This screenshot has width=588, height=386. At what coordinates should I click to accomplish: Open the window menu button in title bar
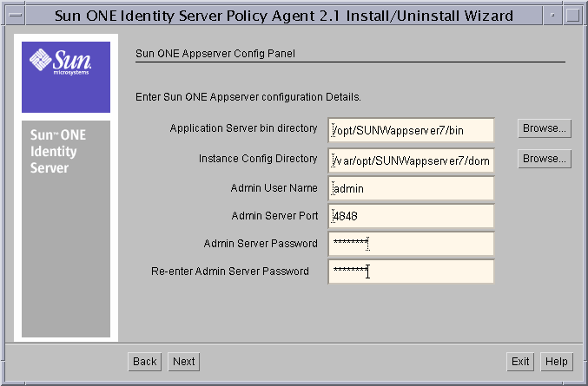click(16, 16)
